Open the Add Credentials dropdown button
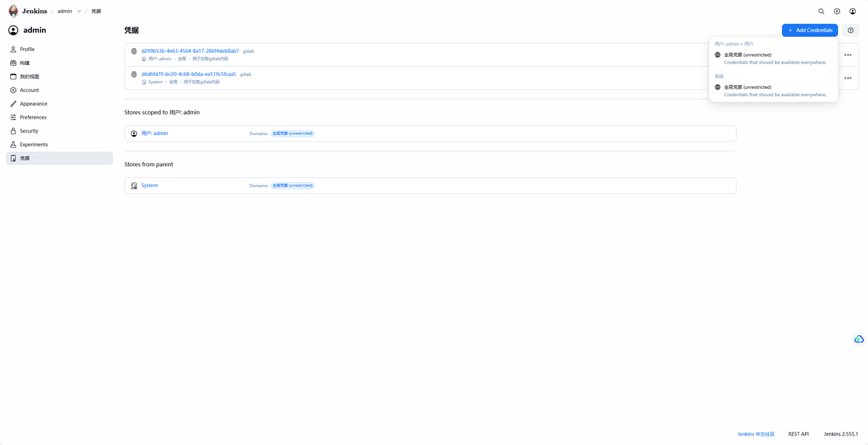The height and width of the screenshot is (445, 868). tap(810, 30)
